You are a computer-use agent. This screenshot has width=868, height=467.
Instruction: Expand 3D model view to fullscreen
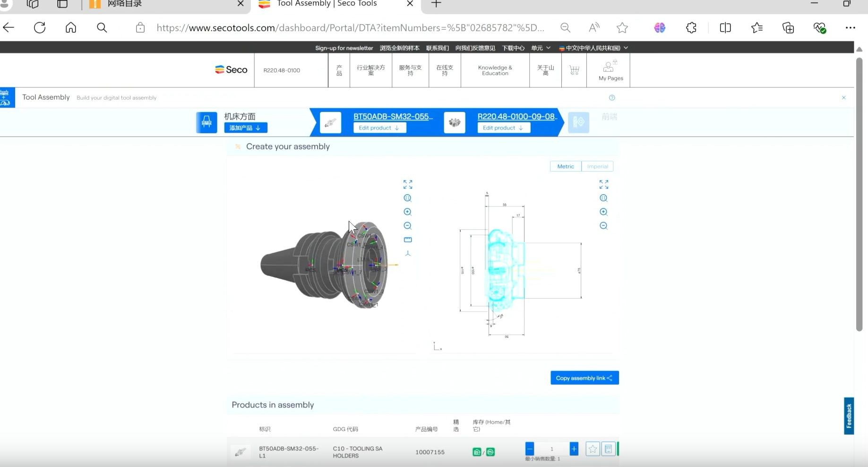(408, 184)
